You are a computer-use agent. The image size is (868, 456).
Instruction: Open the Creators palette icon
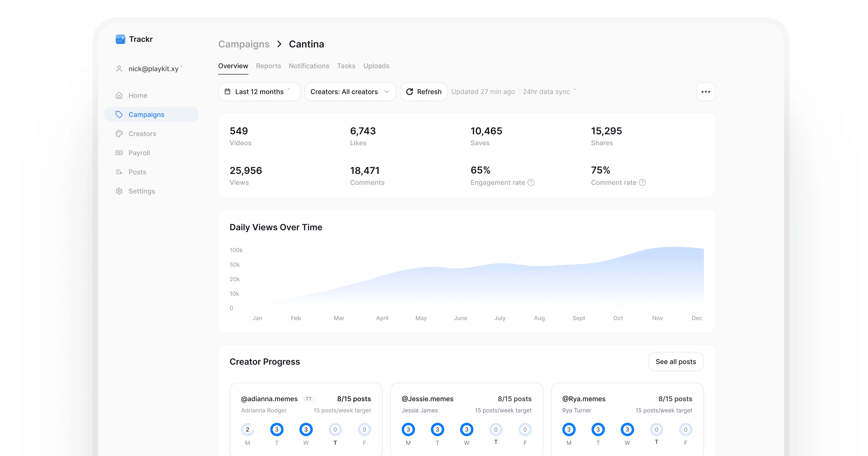(119, 134)
